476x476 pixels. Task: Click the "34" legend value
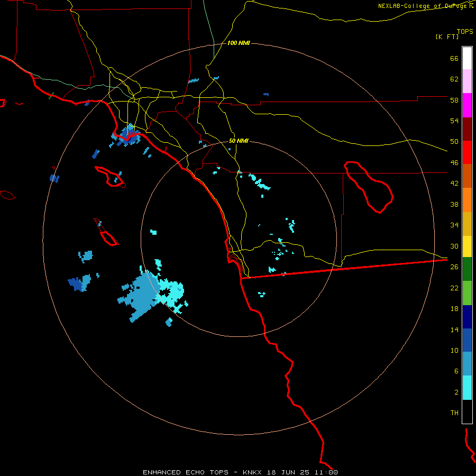click(x=454, y=225)
